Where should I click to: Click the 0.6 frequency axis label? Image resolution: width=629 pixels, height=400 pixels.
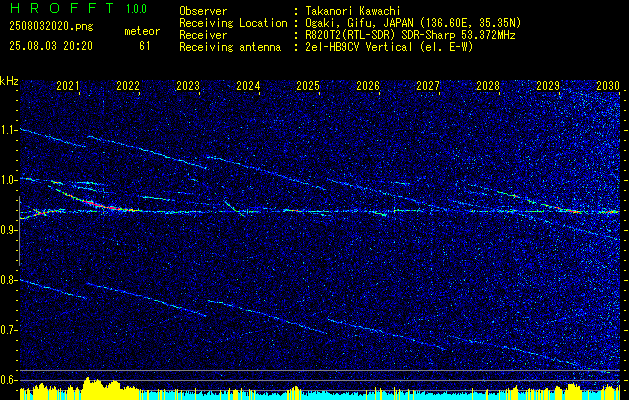point(8,380)
